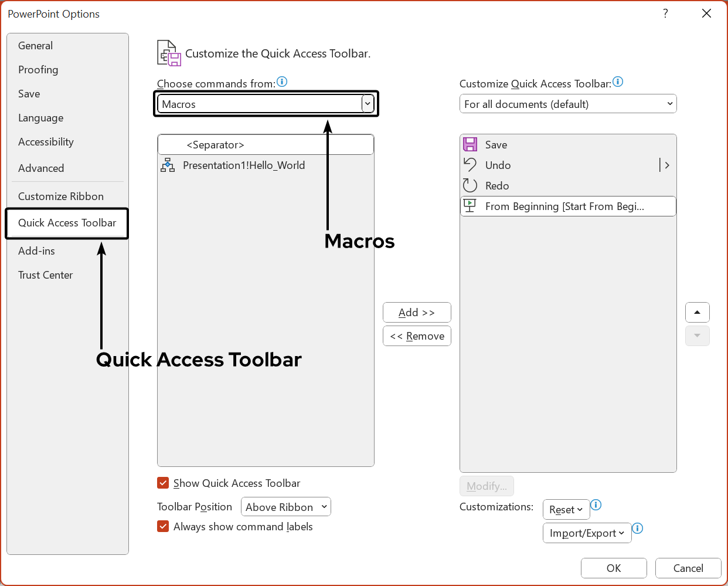
Task: Click the Move Up arrow button
Action: pyautogui.click(x=697, y=312)
